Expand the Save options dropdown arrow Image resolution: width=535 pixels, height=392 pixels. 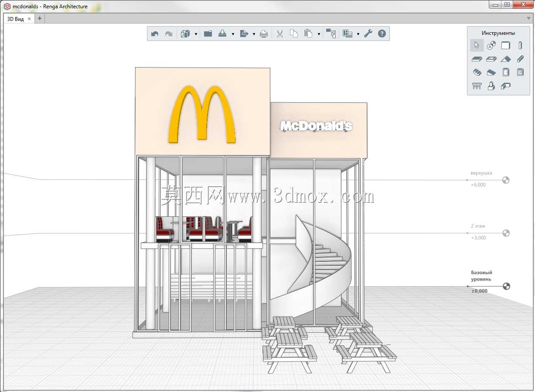233,34
